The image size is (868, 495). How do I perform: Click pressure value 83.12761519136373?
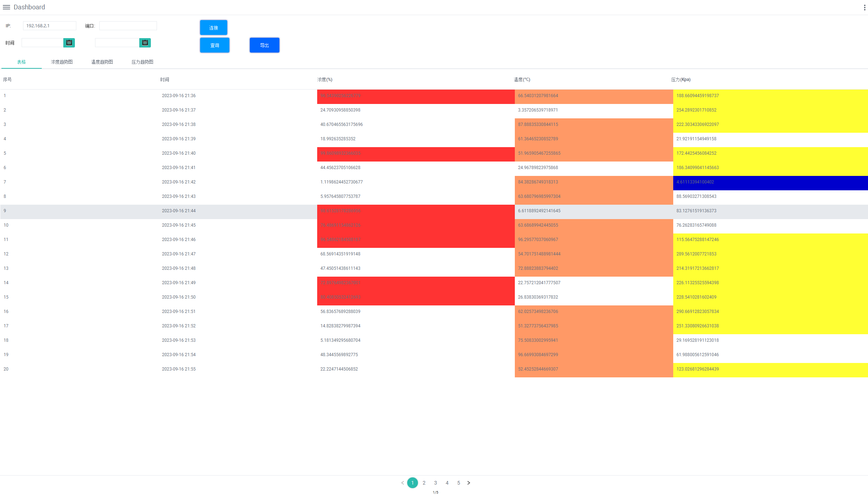pos(696,211)
